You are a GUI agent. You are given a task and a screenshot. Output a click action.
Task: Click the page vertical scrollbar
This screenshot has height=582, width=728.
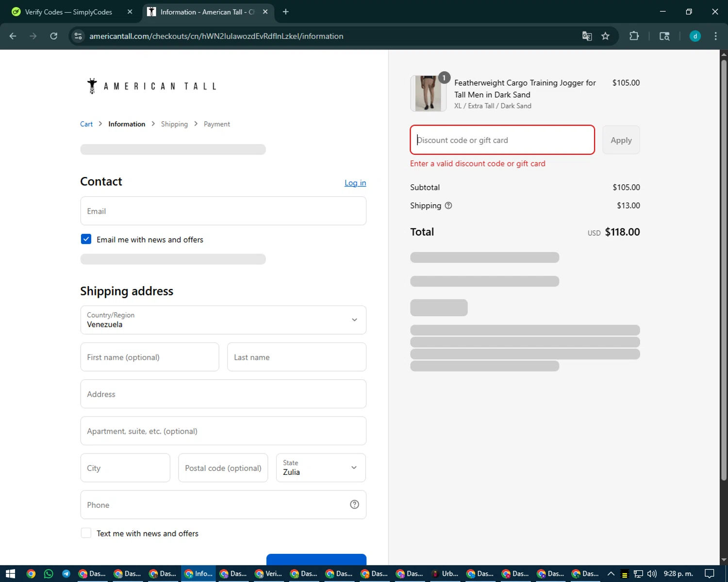point(724,270)
